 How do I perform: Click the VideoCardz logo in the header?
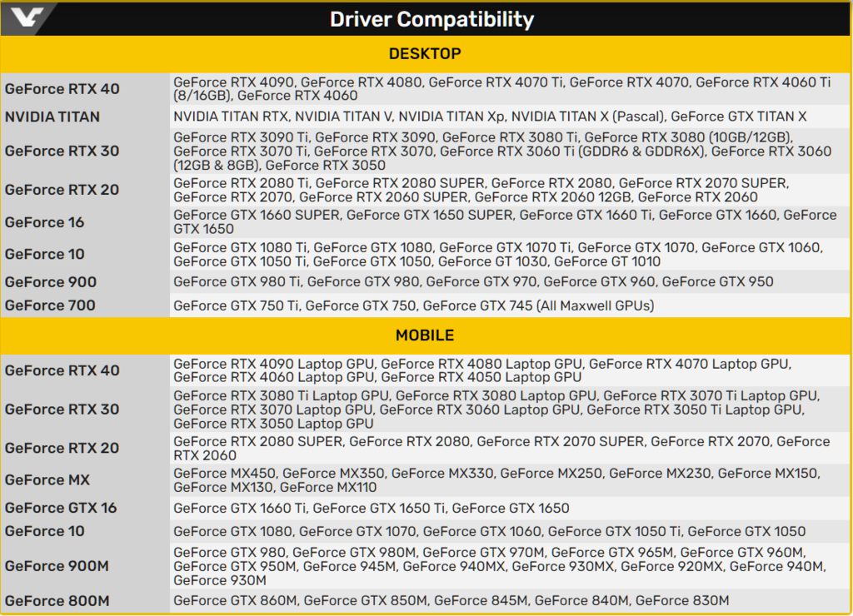tap(27, 18)
